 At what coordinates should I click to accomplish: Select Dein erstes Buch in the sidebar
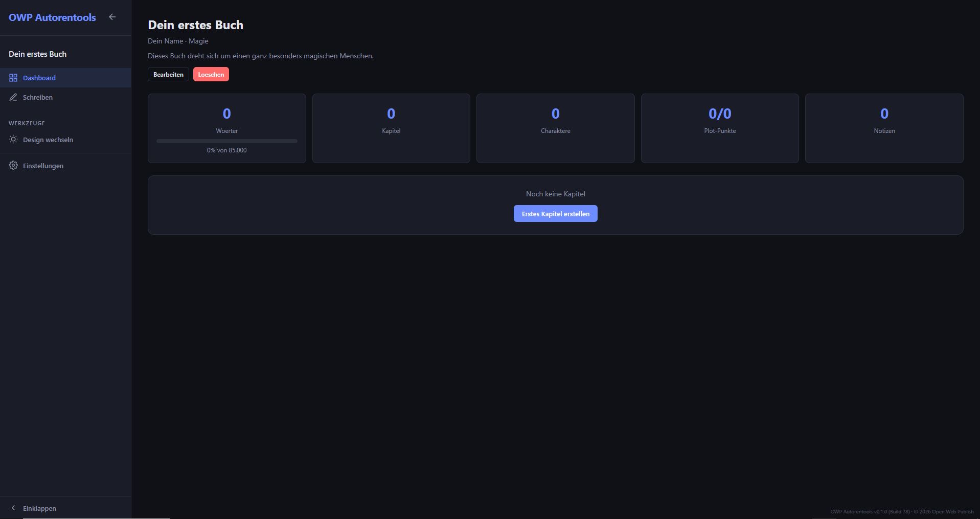(37, 54)
